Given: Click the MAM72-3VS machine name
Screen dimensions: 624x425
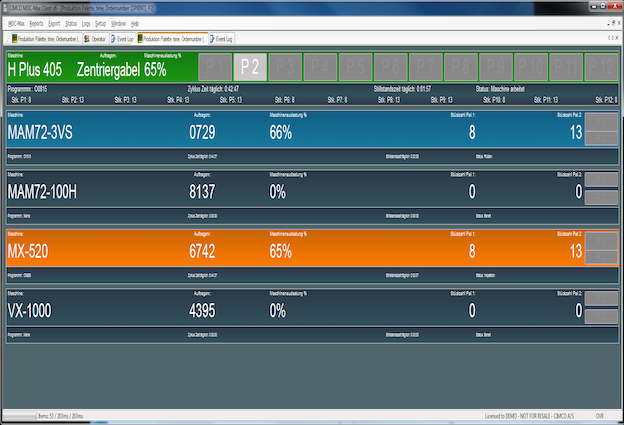Looking at the screenshot, I should click(40, 133).
